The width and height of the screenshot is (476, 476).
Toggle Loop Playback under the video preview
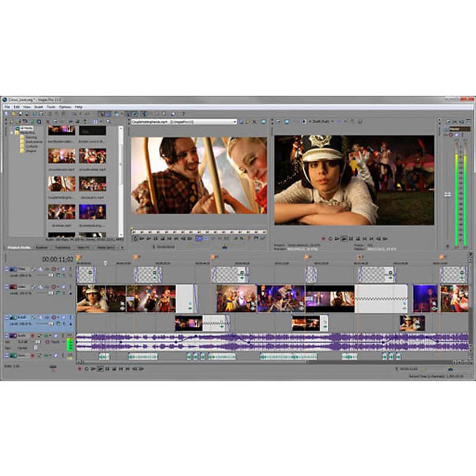click(x=330, y=239)
